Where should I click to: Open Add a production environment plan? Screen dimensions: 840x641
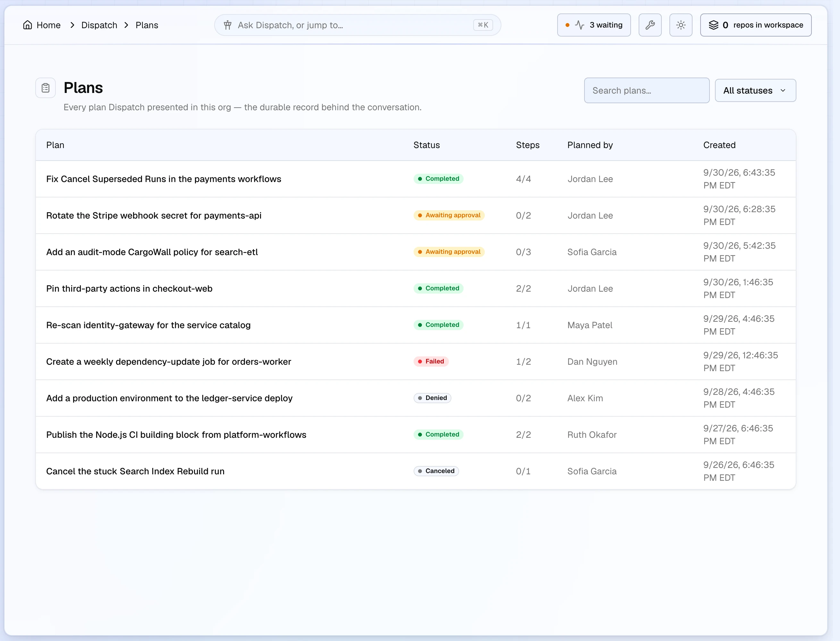170,398
